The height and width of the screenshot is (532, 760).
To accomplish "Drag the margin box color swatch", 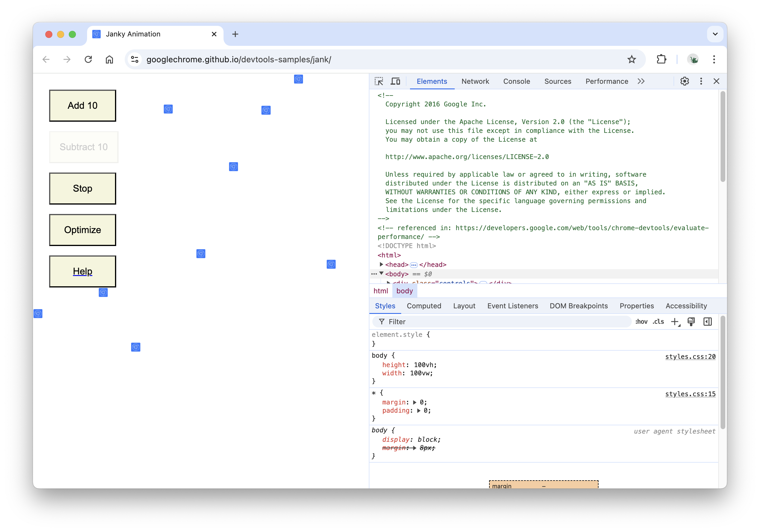I will click(x=543, y=486).
